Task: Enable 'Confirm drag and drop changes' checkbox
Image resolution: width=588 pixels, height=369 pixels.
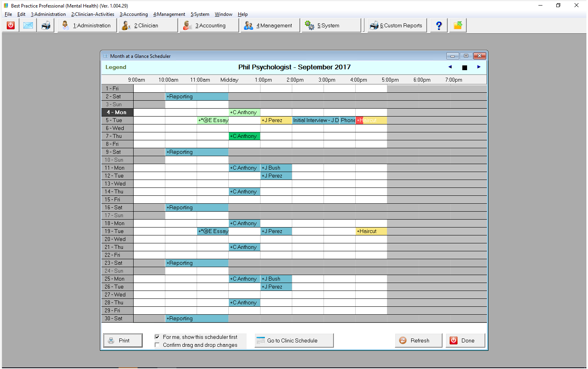Action: [x=157, y=345]
